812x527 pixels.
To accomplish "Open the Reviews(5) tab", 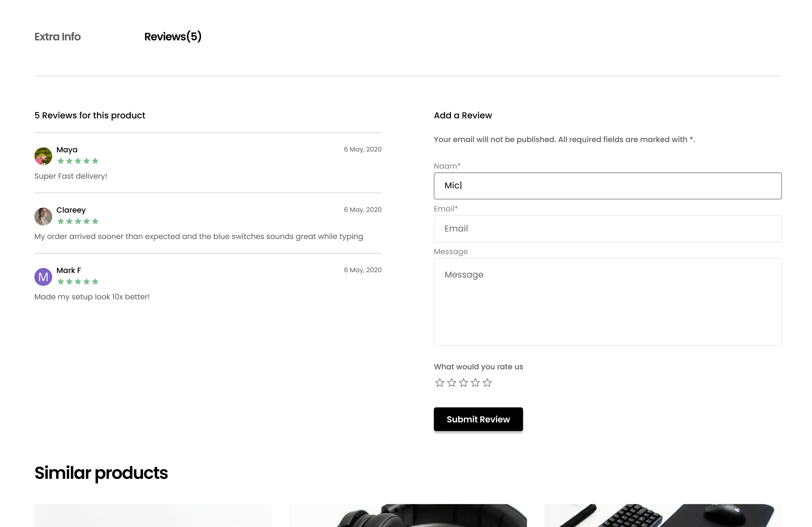I will [x=173, y=37].
